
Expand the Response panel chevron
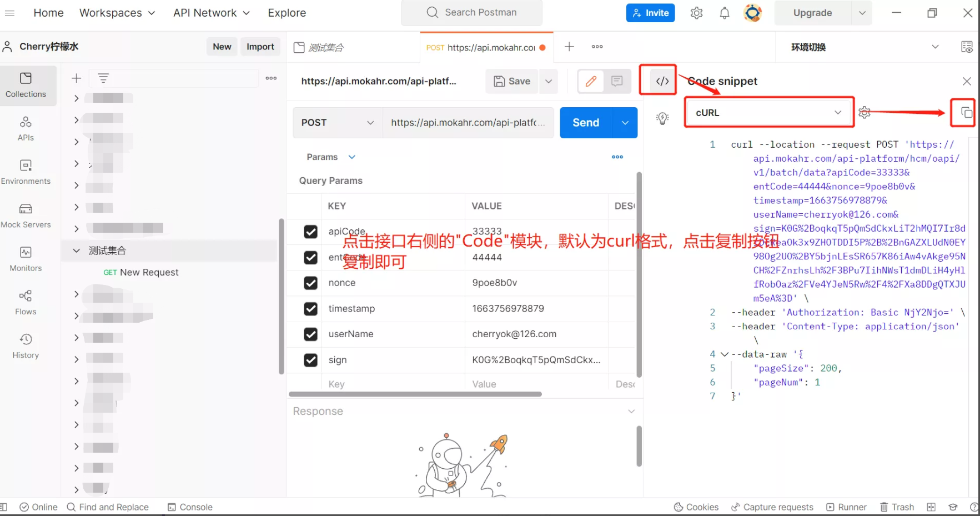[x=631, y=412]
